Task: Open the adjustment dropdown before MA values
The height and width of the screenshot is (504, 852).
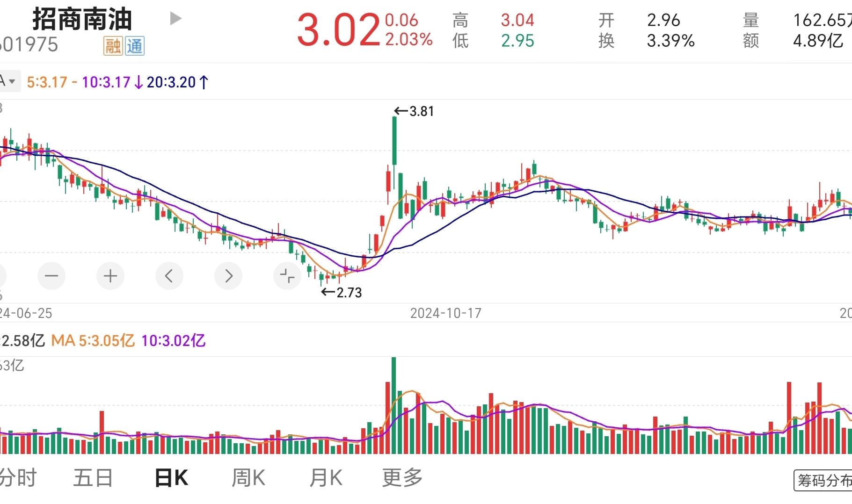Action: tap(9, 81)
